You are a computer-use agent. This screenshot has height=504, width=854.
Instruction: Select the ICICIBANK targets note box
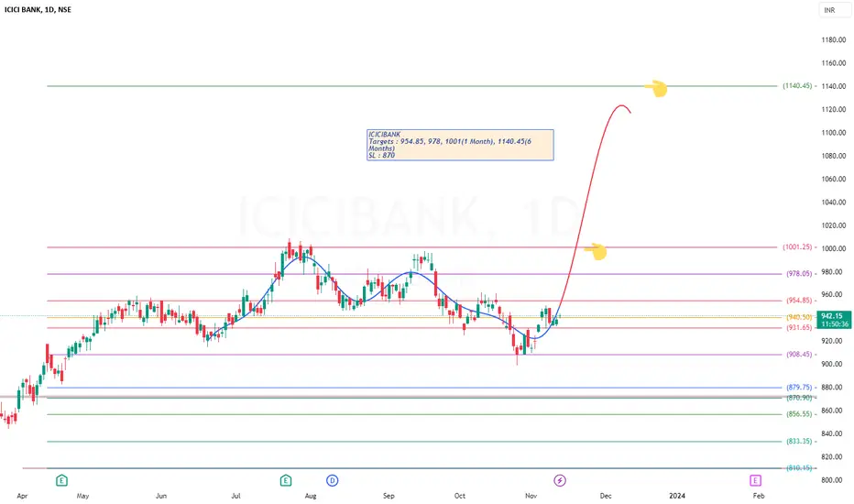click(x=460, y=145)
